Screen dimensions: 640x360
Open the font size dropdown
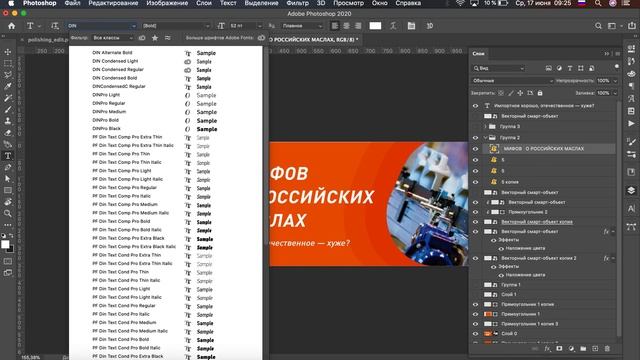260,26
